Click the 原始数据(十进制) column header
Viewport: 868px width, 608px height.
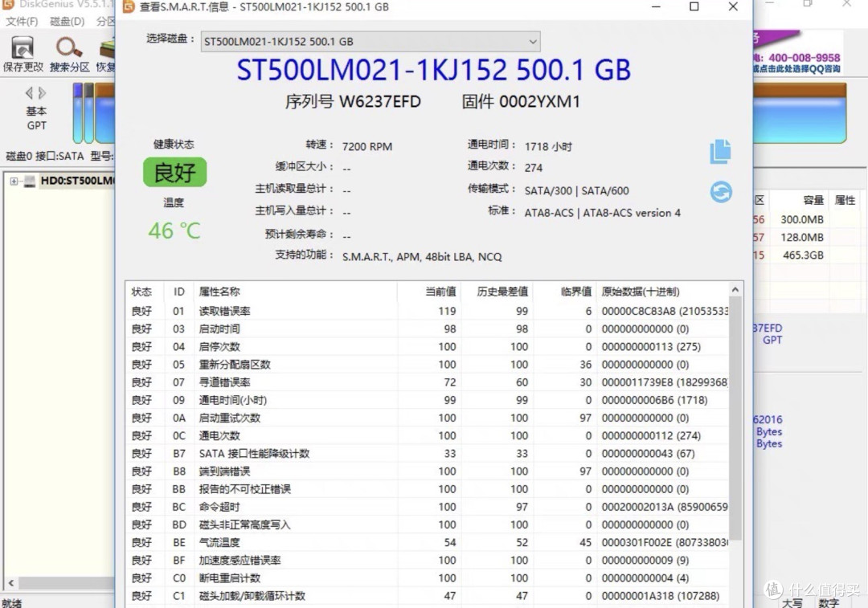pyautogui.click(x=663, y=292)
